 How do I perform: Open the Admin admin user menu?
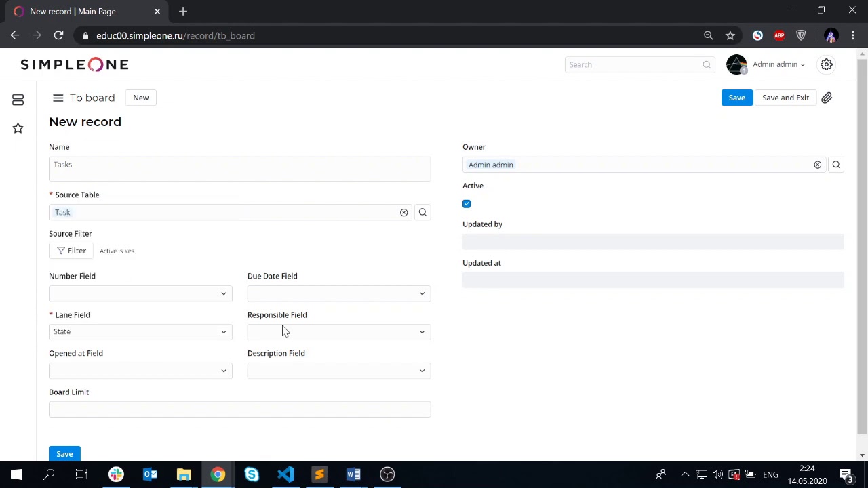point(778,64)
